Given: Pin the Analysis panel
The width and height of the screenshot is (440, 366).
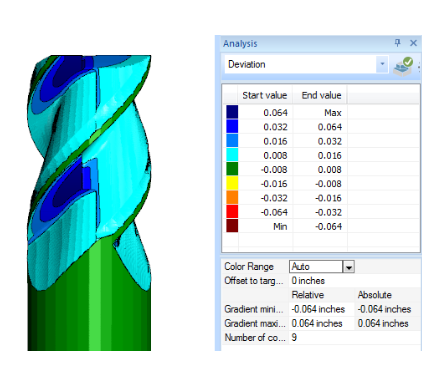Looking at the screenshot, I should [x=397, y=43].
